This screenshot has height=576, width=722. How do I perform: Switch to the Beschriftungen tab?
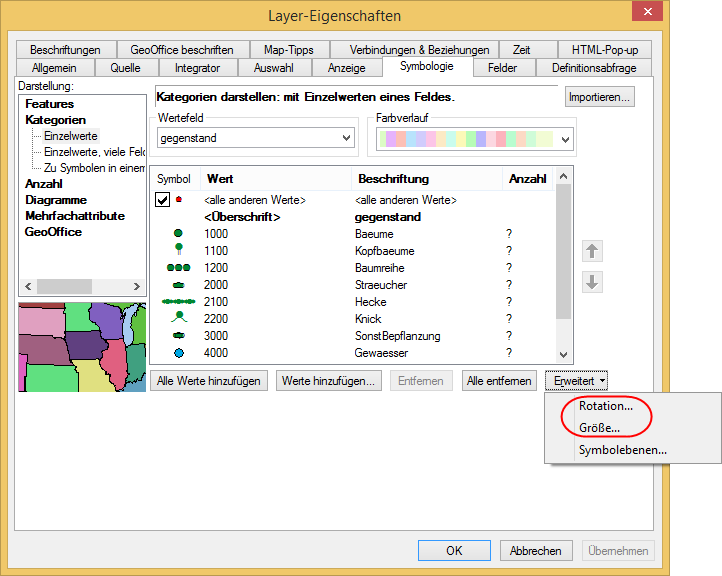tap(65, 50)
